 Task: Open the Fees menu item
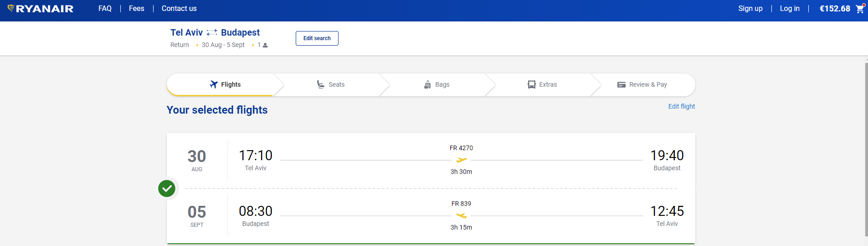(137, 9)
